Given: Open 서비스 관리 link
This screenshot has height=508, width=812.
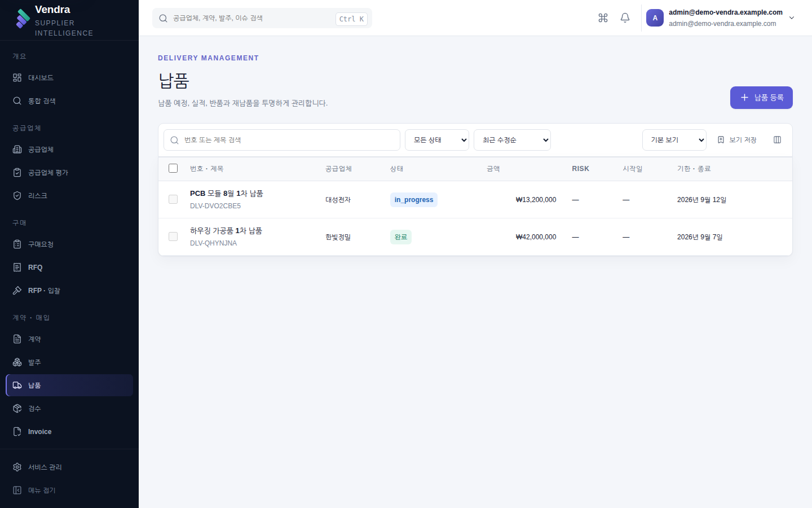Looking at the screenshot, I should point(69,467).
